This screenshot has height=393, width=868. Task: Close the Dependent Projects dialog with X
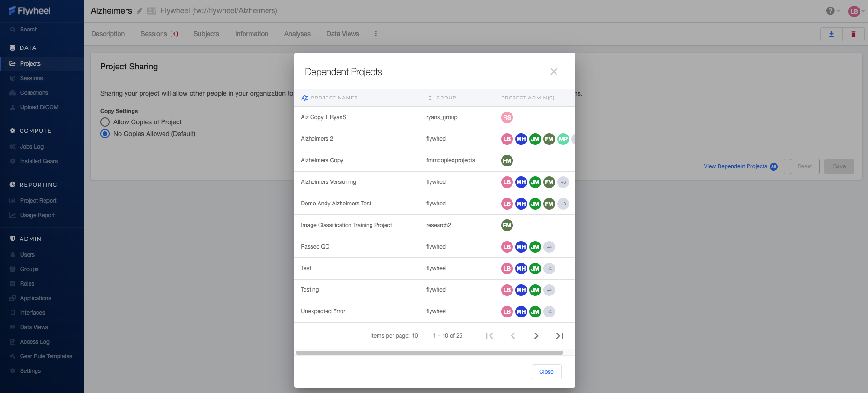pyautogui.click(x=554, y=72)
